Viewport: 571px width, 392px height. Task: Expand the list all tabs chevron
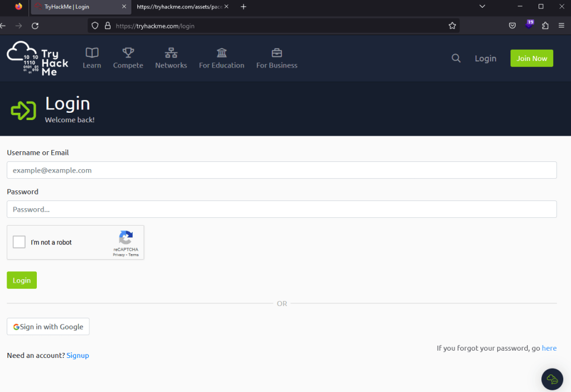pos(482,7)
